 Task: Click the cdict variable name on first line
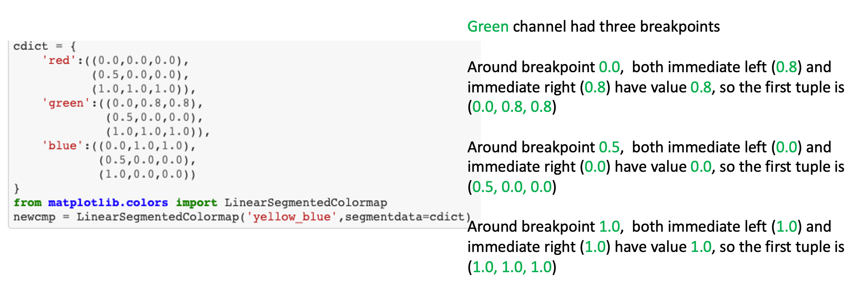[30, 46]
